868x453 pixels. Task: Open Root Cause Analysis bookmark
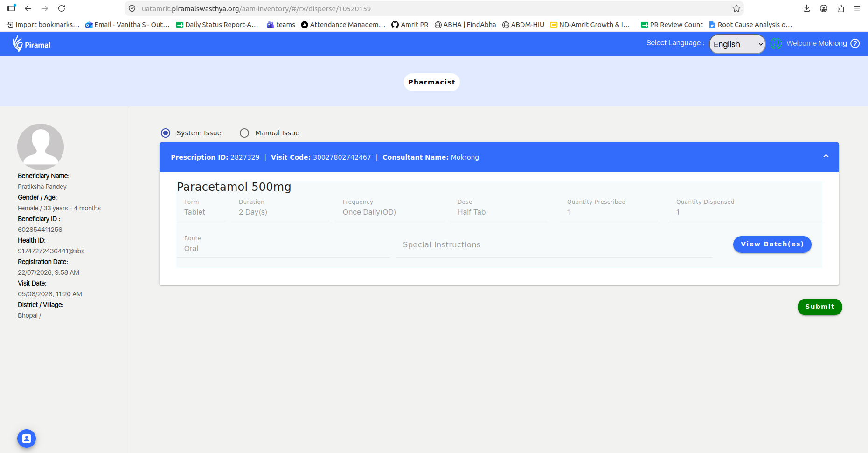[750, 25]
